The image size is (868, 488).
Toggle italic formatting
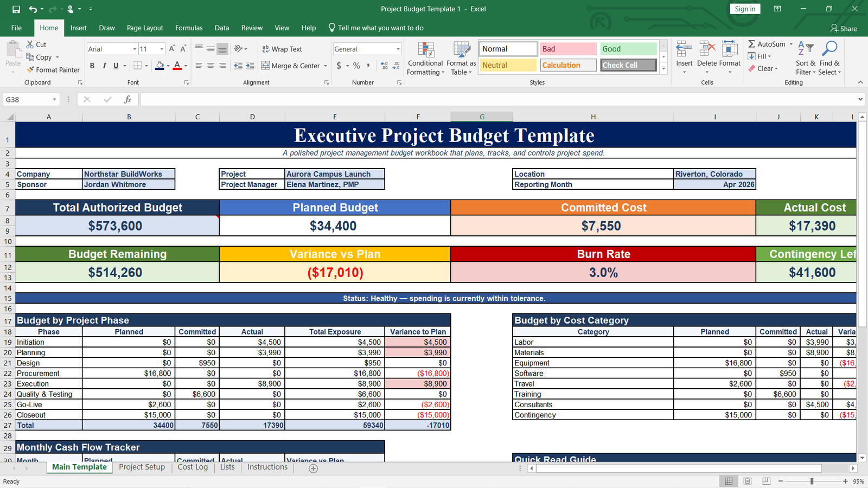[104, 66]
